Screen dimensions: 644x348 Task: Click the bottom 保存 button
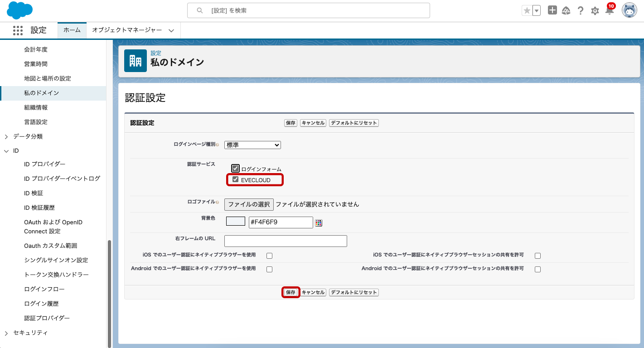(291, 292)
